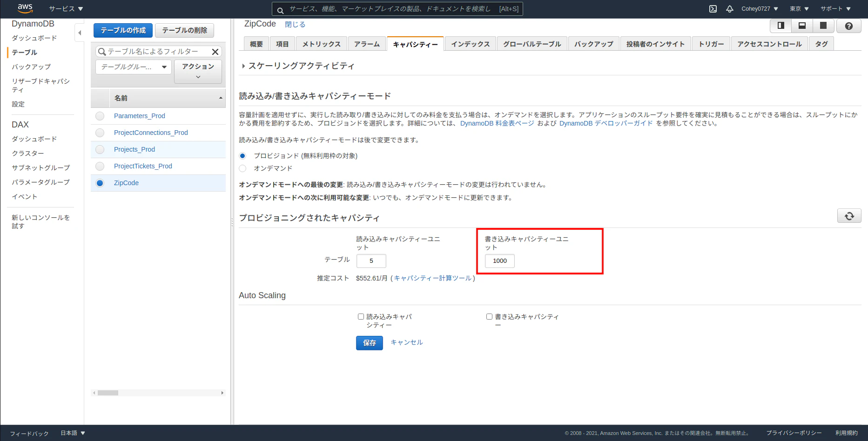
Task: View notifications bell icon
Action: 730,9
